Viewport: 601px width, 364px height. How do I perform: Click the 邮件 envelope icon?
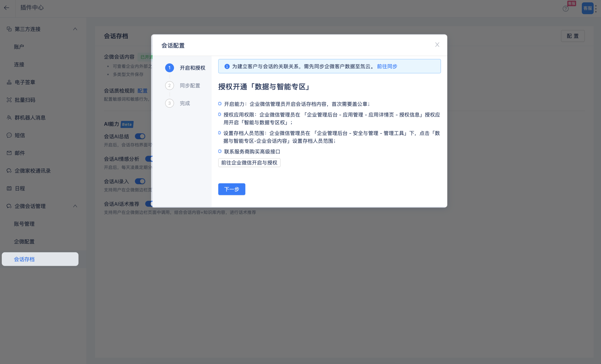pos(9,153)
